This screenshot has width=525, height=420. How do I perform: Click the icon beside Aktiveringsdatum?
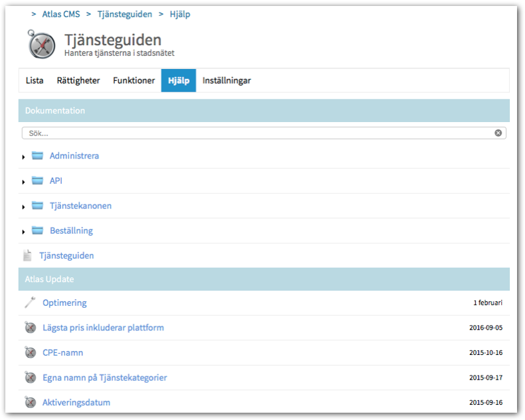(30, 403)
